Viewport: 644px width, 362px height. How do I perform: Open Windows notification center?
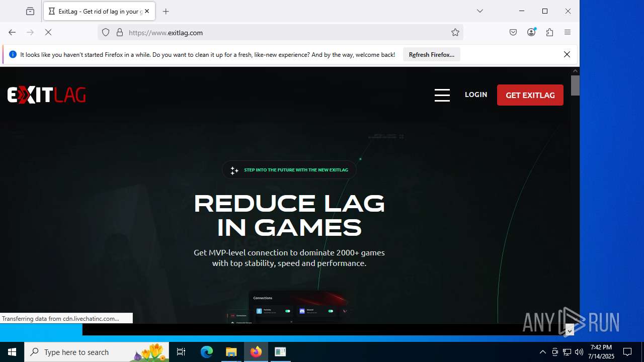(627, 352)
